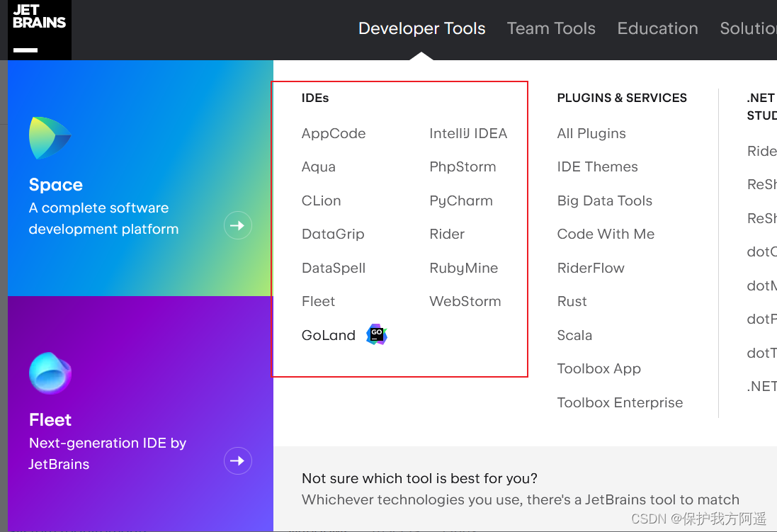The height and width of the screenshot is (532, 777).
Task: Click the Big Data Tools link
Action: click(605, 200)
